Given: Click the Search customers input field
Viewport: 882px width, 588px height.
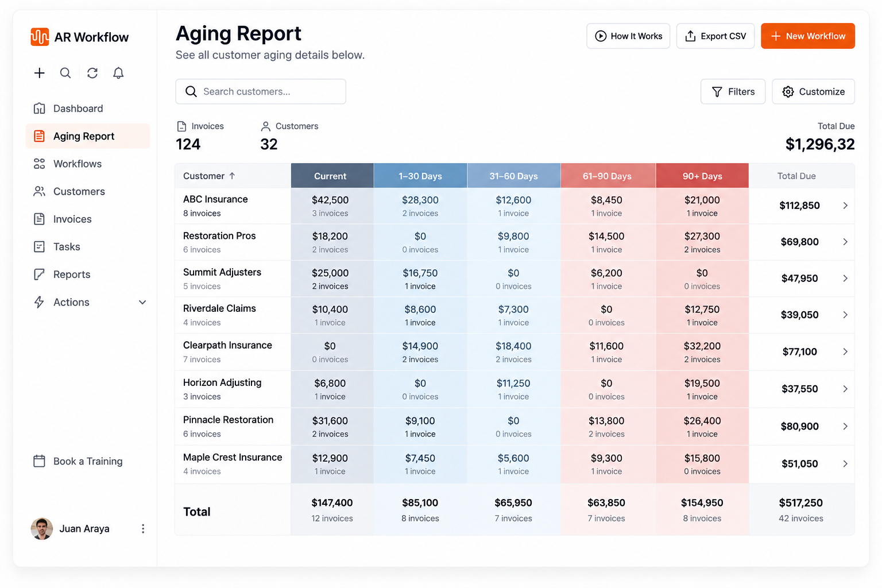Looking at the screenshot, I should 261,91.
